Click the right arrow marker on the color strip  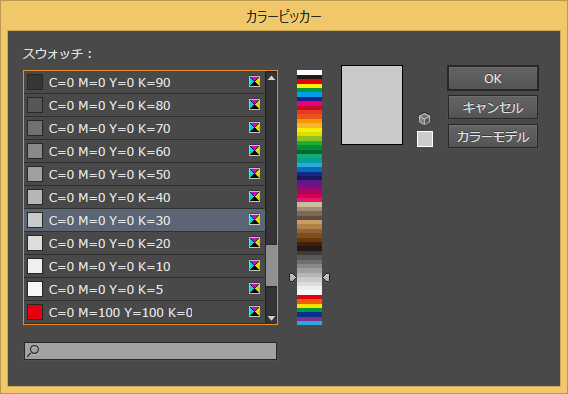(x=326, y=277)
